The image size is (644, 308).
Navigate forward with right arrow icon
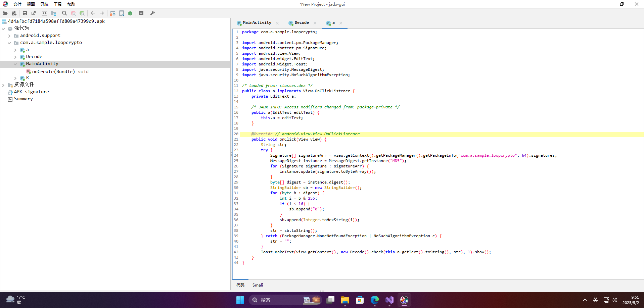[x=102, y=13]
